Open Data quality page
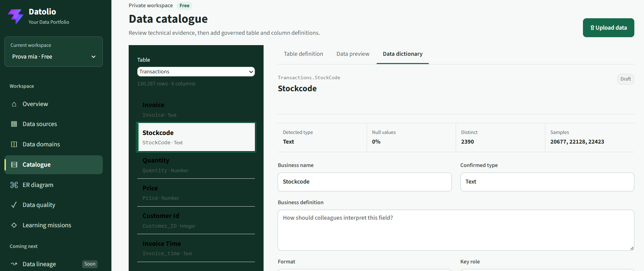The image size is (644, 271). [x=53, y=205]
